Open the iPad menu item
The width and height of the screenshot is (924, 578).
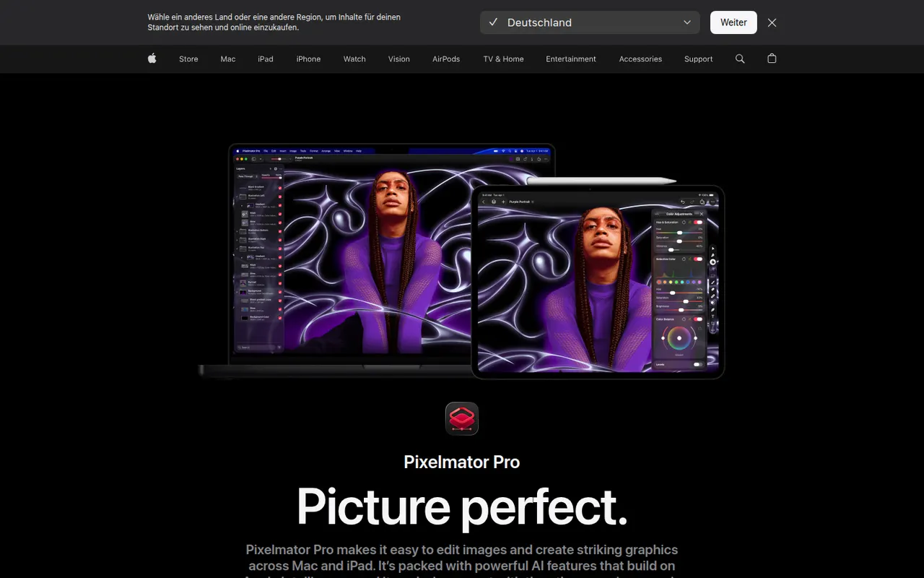click(x=266, y=59)
